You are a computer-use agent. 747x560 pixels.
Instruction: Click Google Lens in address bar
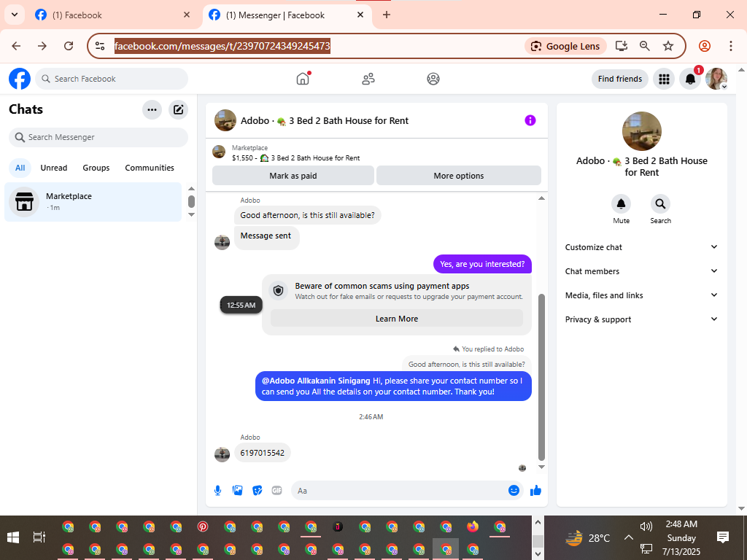565,46
